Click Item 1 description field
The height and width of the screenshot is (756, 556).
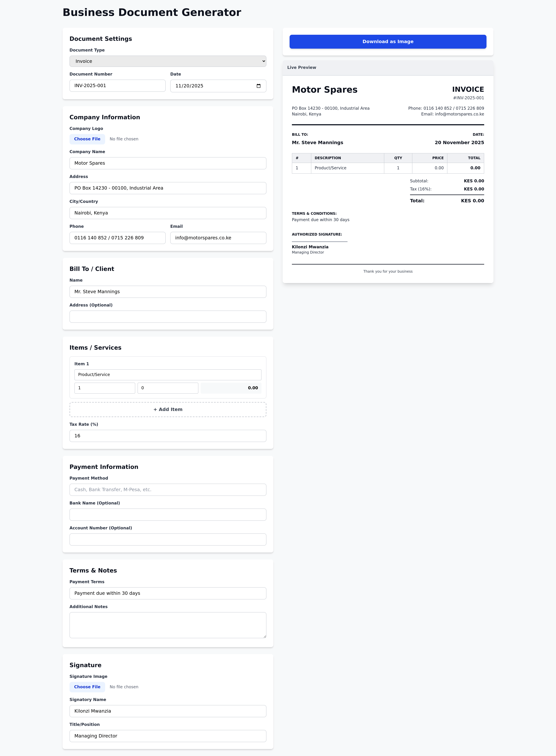pyautogui.click(x=168, y=375)
